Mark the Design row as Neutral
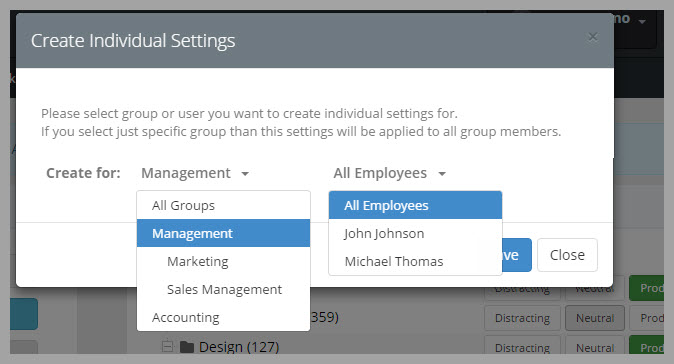This screenshot has height=364, width=674. tap(595, 346)
